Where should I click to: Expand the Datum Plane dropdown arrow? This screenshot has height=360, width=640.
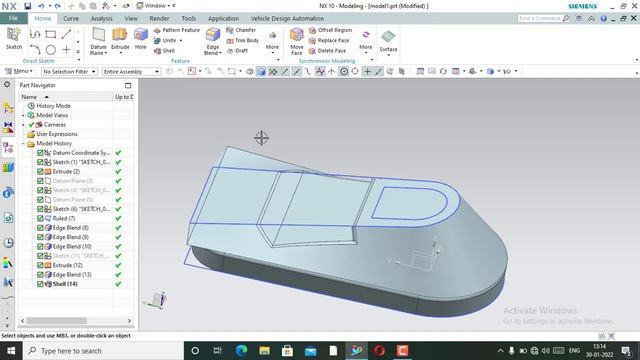[106, 53]
